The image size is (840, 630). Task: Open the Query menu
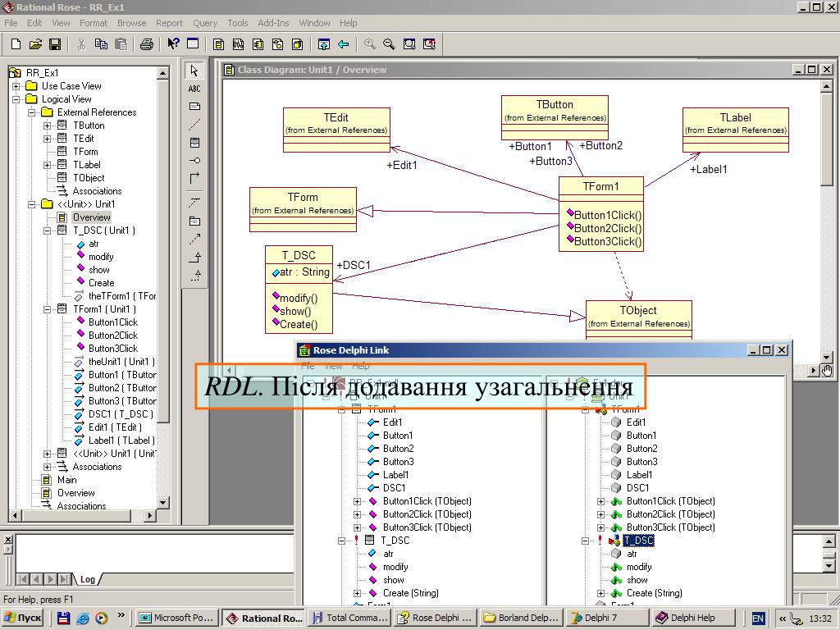[x=205, y=23]
